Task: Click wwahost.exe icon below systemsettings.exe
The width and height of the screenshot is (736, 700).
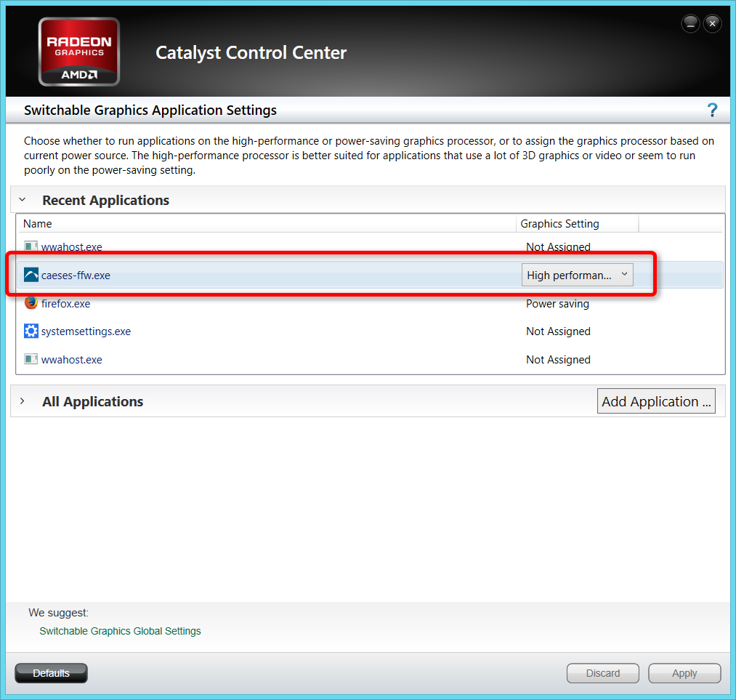Action: [31, 360]
